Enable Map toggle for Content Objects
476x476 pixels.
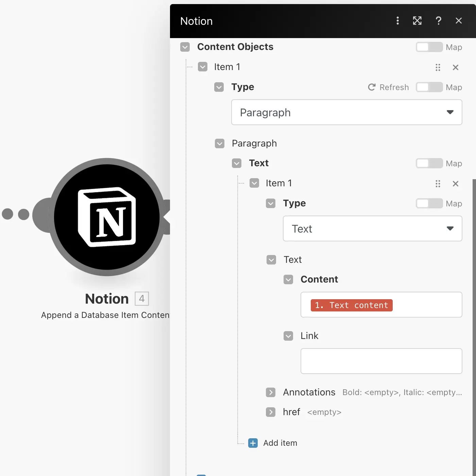(x=429, y=47)
